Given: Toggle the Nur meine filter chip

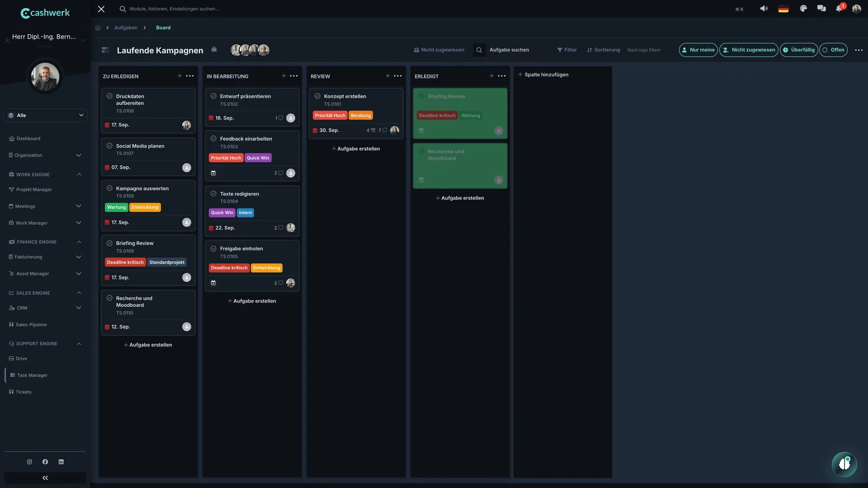Looking at the screenshot, I should 698,50.
